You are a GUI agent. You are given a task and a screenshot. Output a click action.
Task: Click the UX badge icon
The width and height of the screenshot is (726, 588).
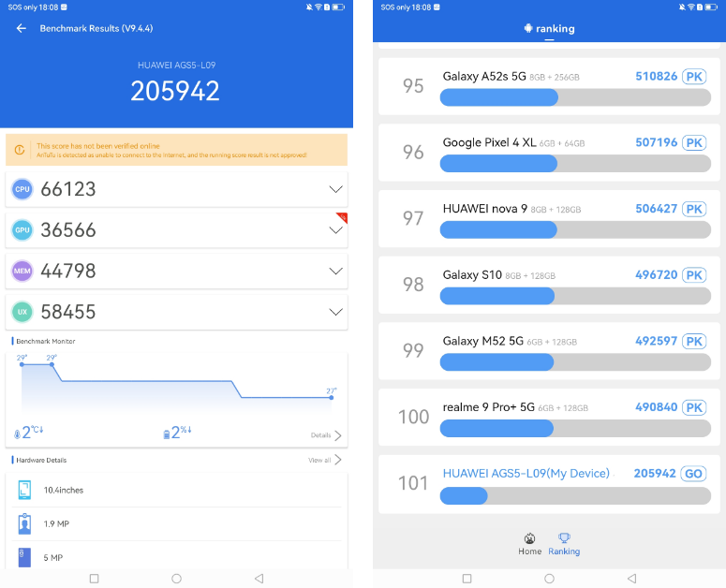click(x=22, y=312)
